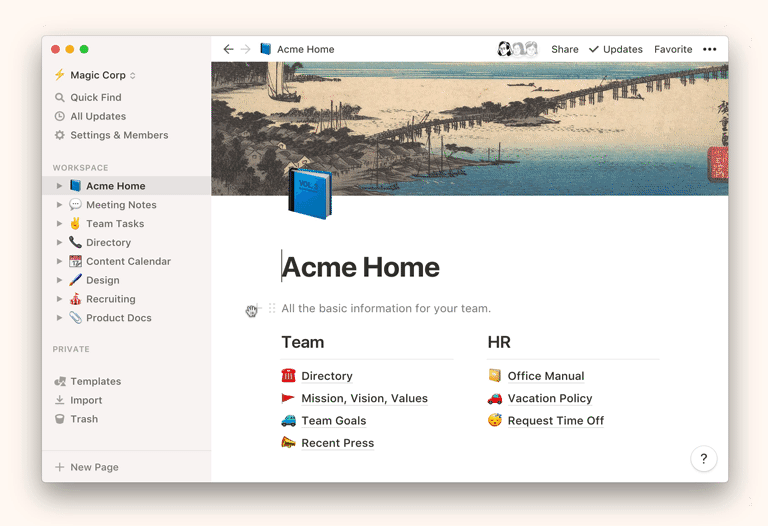
Task: Expand the Meeting Notes page tree
Action: pos(60,205)
